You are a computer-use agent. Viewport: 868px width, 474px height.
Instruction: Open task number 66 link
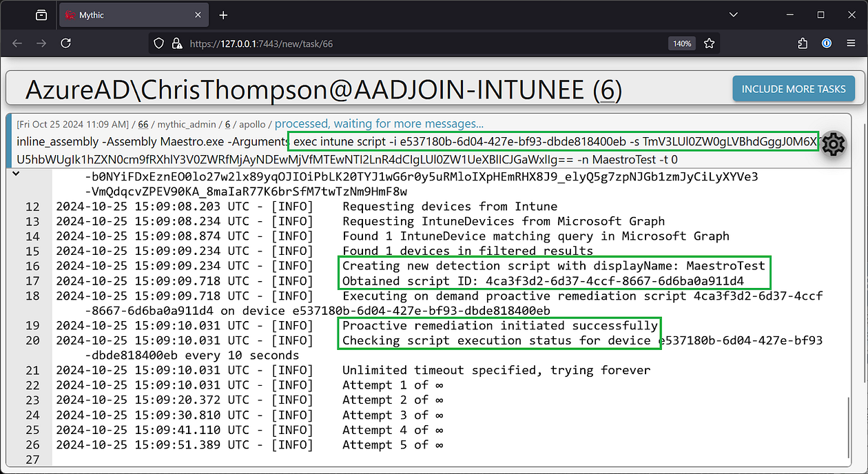point(143,124)
